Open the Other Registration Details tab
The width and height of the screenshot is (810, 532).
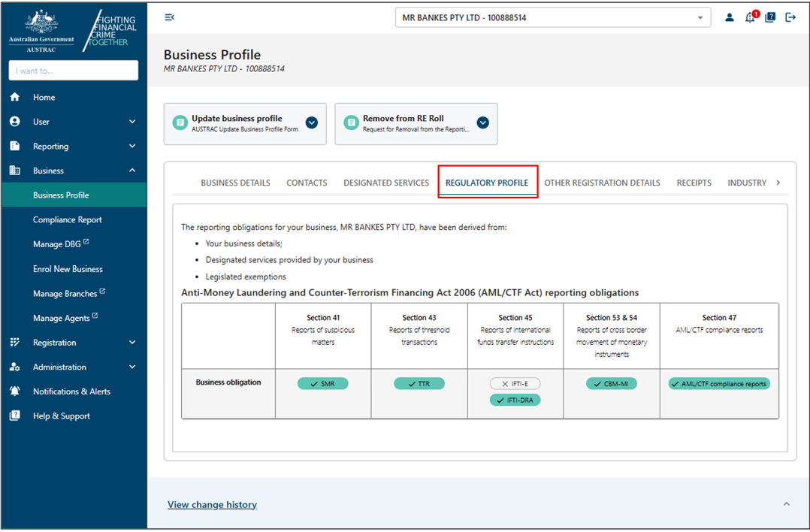click(602, 183)
